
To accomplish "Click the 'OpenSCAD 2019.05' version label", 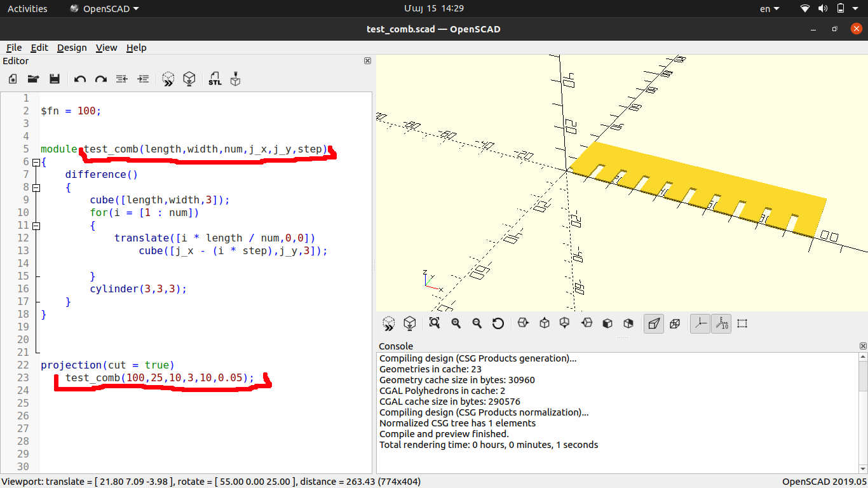I will click(824, 482).
